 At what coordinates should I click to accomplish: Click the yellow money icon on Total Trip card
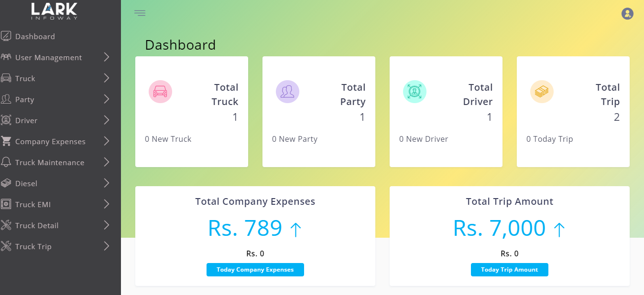[x=542, y=92]
